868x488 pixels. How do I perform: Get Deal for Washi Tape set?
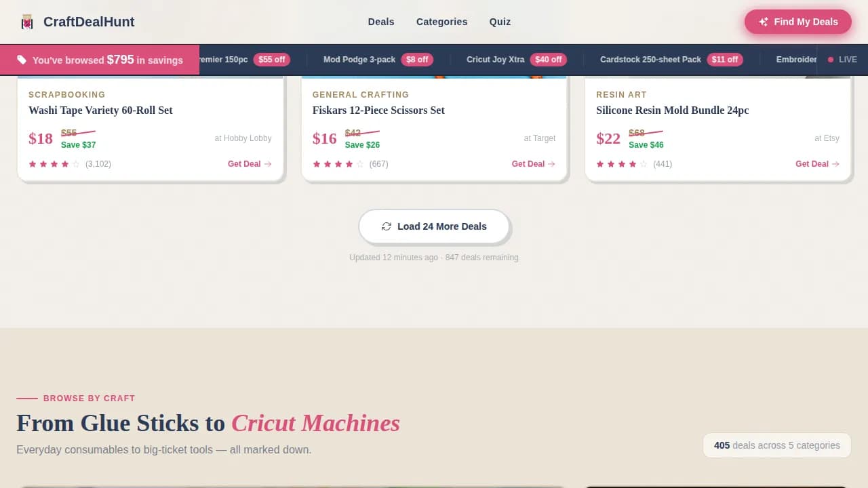pyautogui.click(x=250, y=164)
